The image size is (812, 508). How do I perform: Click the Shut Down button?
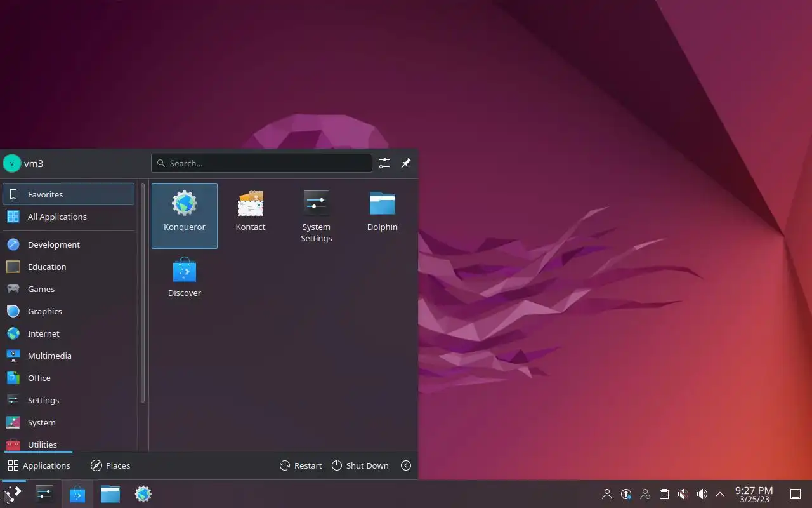tap(360, 465)
